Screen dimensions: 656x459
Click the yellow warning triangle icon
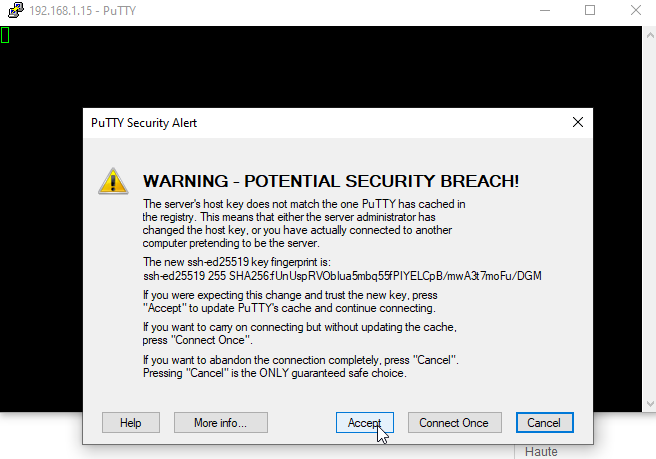113,181
